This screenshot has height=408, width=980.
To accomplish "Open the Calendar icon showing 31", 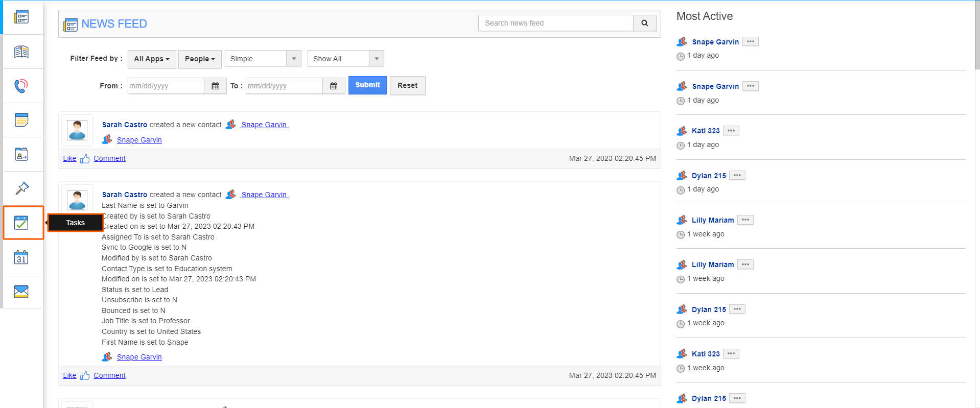I will pyautogui.click(x=21, y=257).
